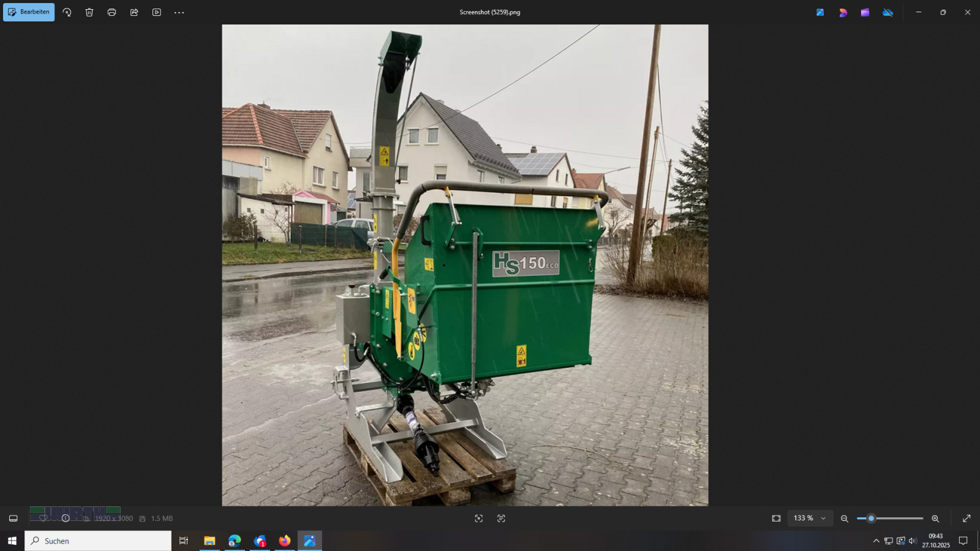Open the print dialog
The image size is (980, 551).
111,12
